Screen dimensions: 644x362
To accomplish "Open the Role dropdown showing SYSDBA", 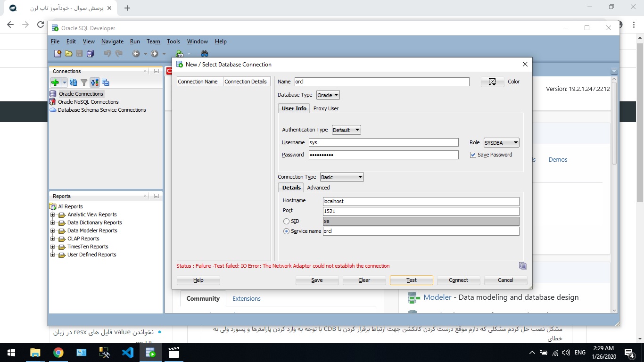I will (501, 142).
